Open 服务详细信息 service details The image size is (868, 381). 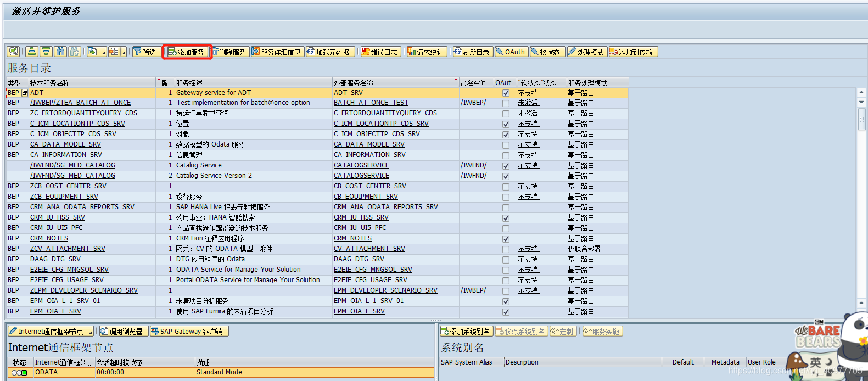tap(277, 52)
